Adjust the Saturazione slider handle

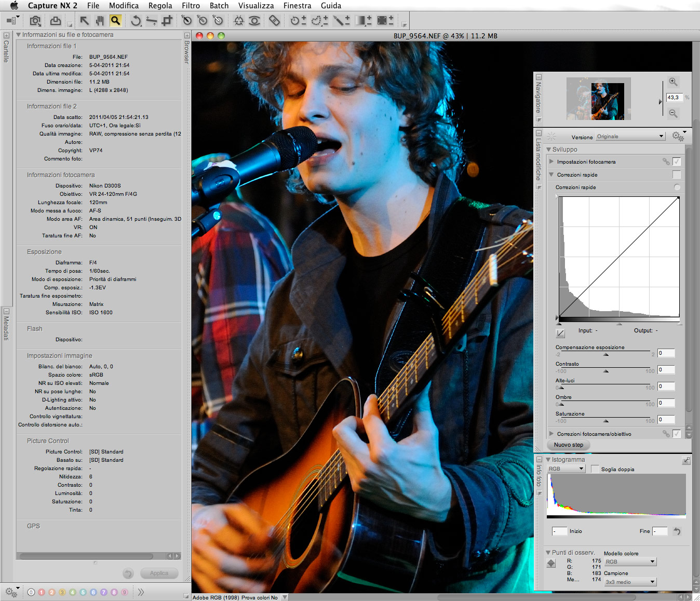[x=606, y=421]
